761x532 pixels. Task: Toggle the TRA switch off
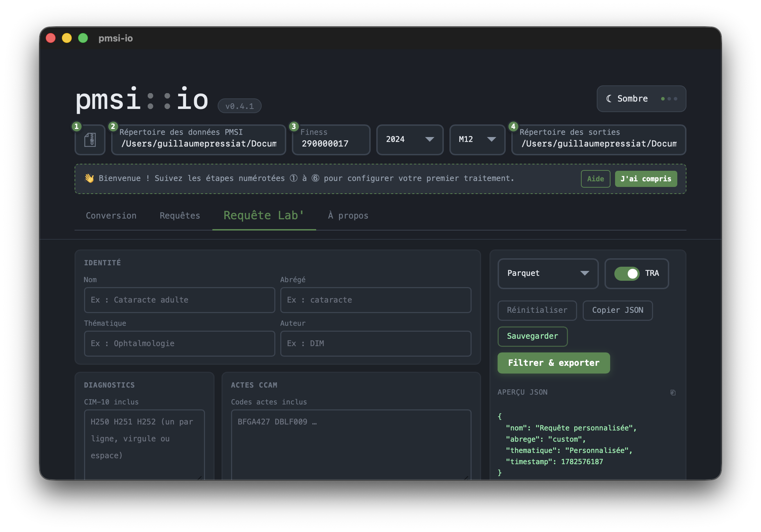627,273
